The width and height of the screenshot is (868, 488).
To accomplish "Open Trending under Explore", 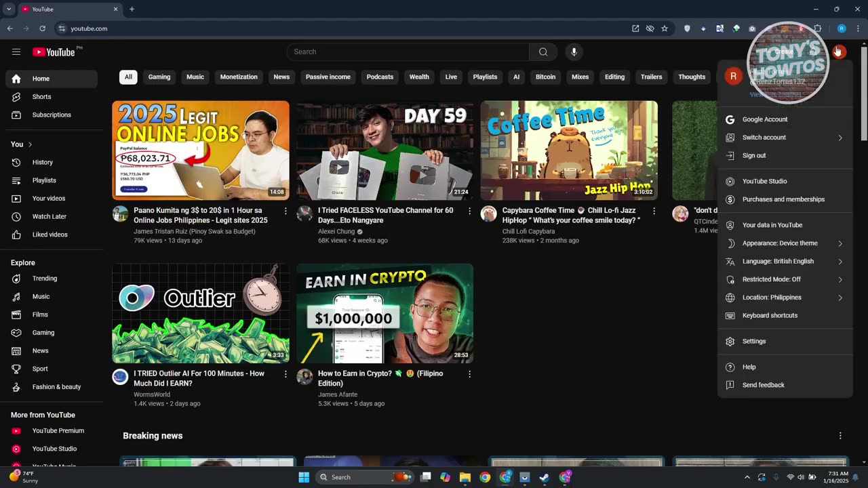I will 52,279.
